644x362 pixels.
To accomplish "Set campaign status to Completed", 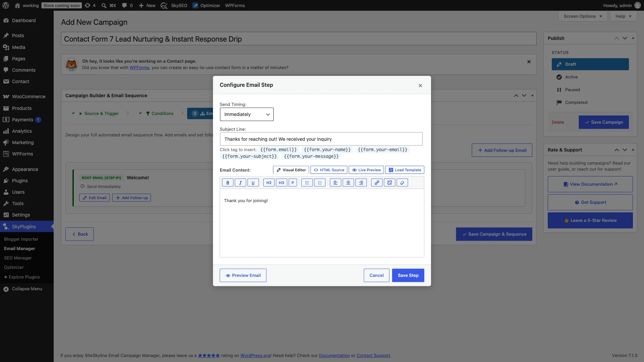I will click(590, 102).
